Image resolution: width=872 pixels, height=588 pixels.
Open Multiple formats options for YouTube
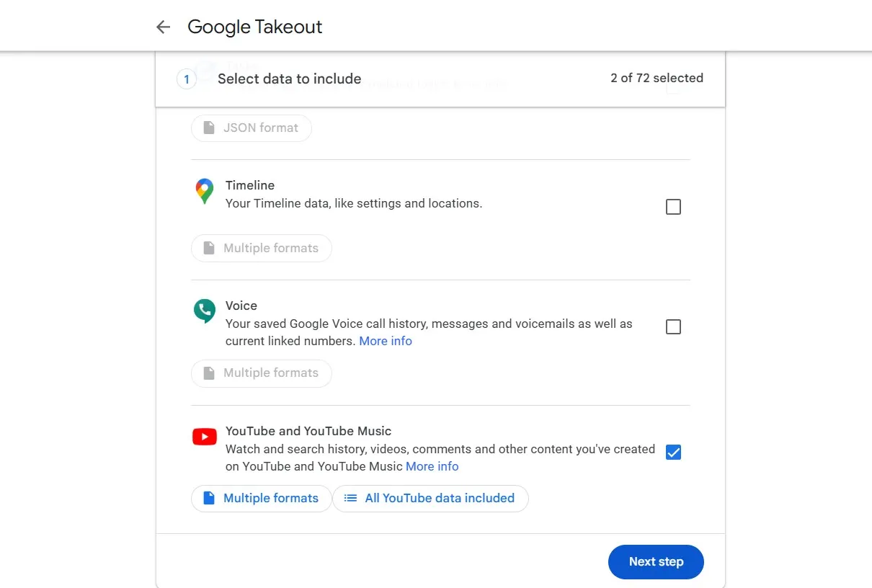point(261,498)
